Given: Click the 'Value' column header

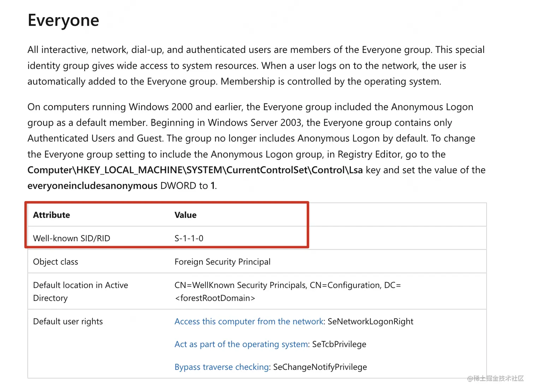Looking at the screenshot, I should [185, 215].
